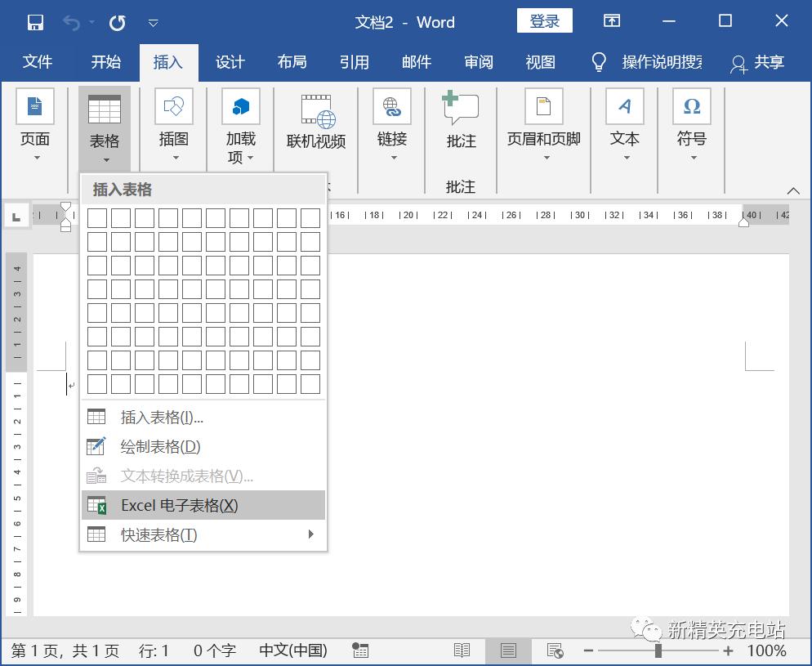Switch to Read Mode view in status bar
The width and height of the screenshot is (812, 666).
[462, 650]
